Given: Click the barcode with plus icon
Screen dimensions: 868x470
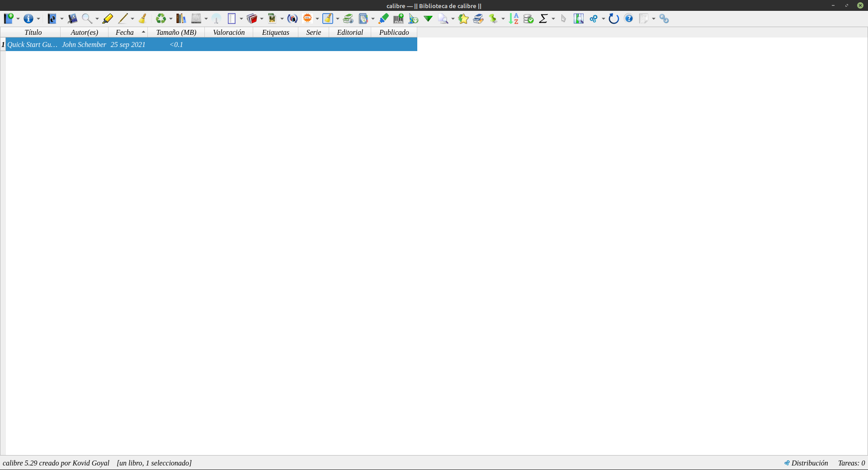Looking at the screenshot, I should coord(398,19).
